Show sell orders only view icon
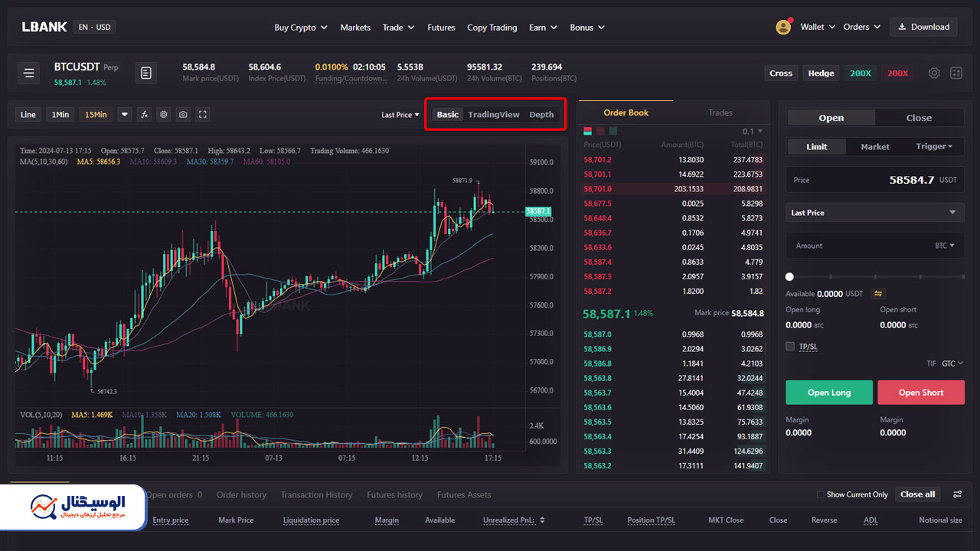The width and height of the screenshot is (980, 551). (601, 131)
